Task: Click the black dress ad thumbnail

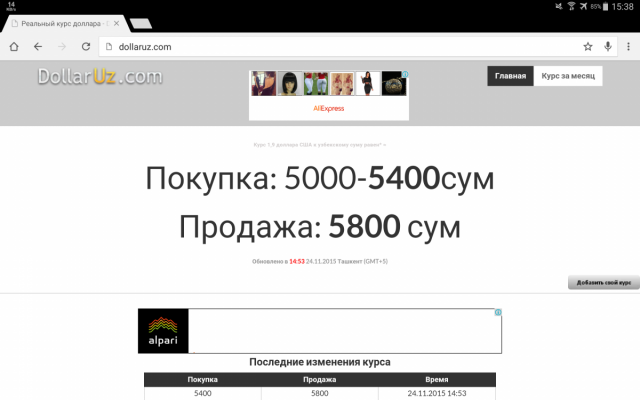Action: click(368, 83)
